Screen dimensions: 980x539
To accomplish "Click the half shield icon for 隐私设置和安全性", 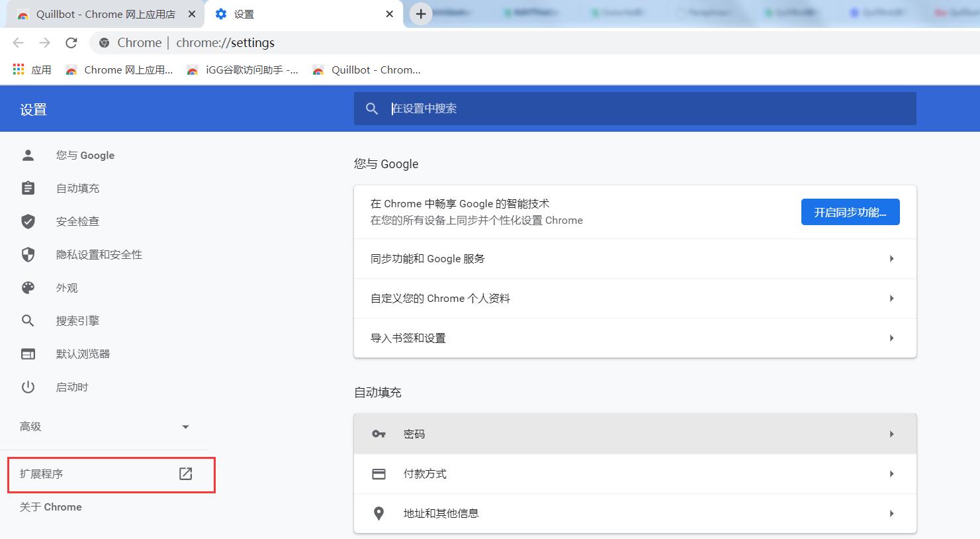I will click(28, 254).
